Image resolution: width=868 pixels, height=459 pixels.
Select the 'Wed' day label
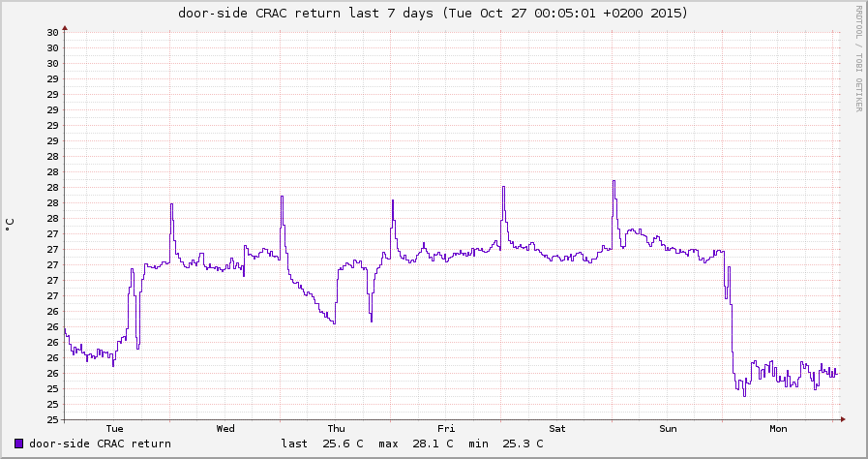[x=225, y=428]
